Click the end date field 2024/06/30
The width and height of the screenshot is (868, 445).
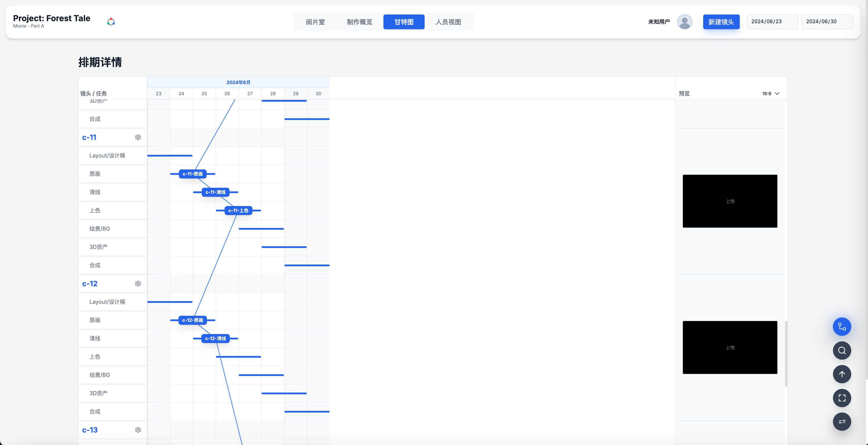coord(827,22)
